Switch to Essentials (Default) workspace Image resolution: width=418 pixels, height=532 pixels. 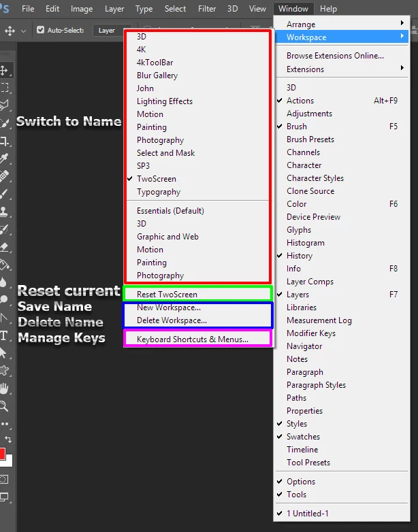coord(198,211)
